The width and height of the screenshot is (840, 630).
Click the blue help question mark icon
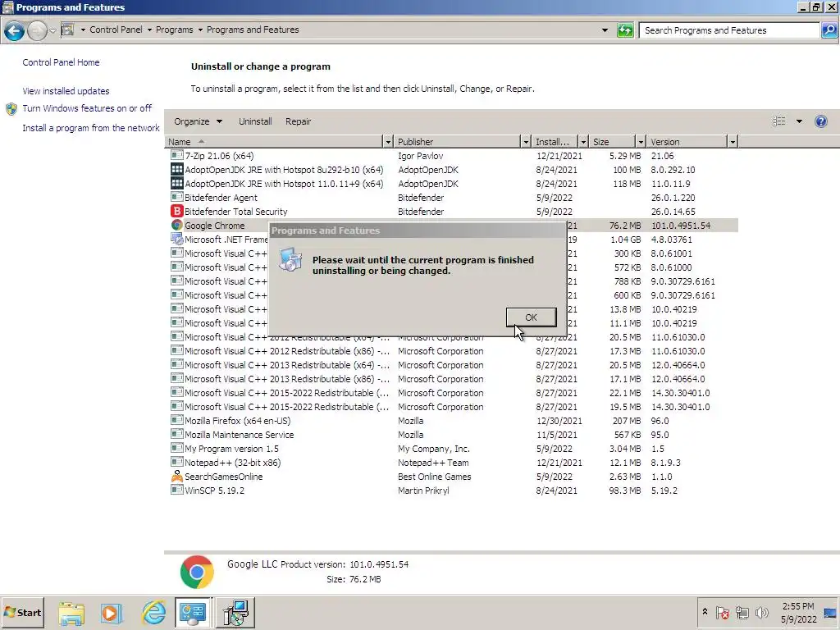820,121
